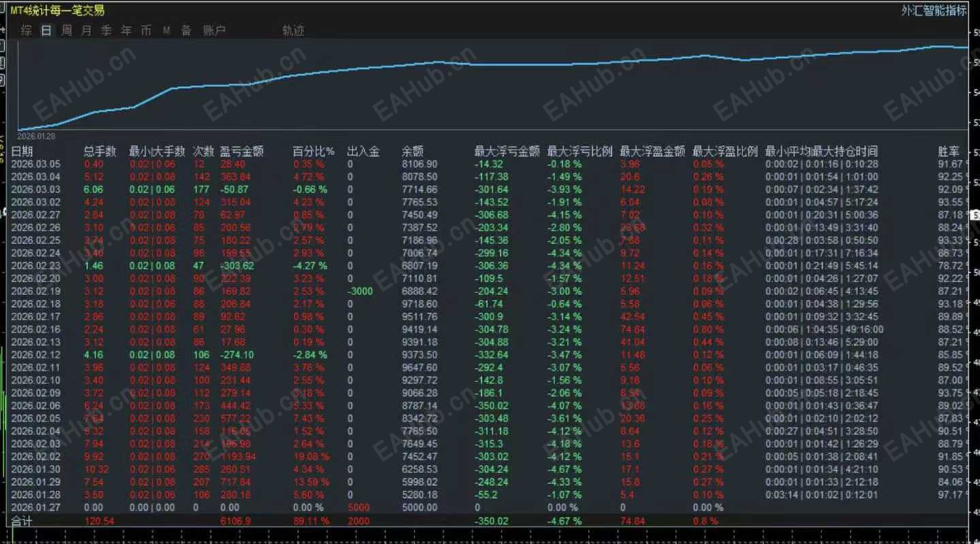Click the 最大浮亏比例 column header
This screenshot has width=980, height=544.
(580, 151)
